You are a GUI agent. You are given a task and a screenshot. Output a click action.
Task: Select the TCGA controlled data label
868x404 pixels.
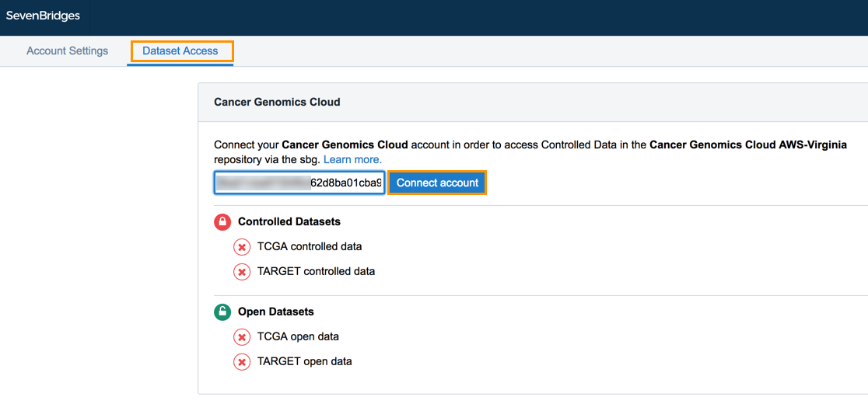pos(310,247)
